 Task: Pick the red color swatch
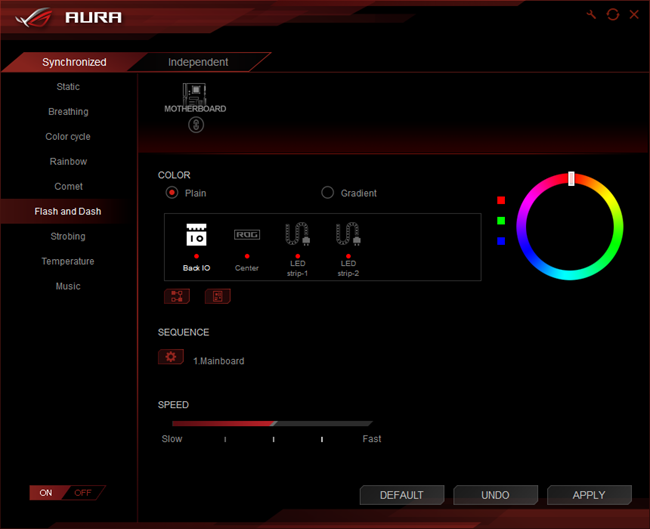tap(501, 200)
